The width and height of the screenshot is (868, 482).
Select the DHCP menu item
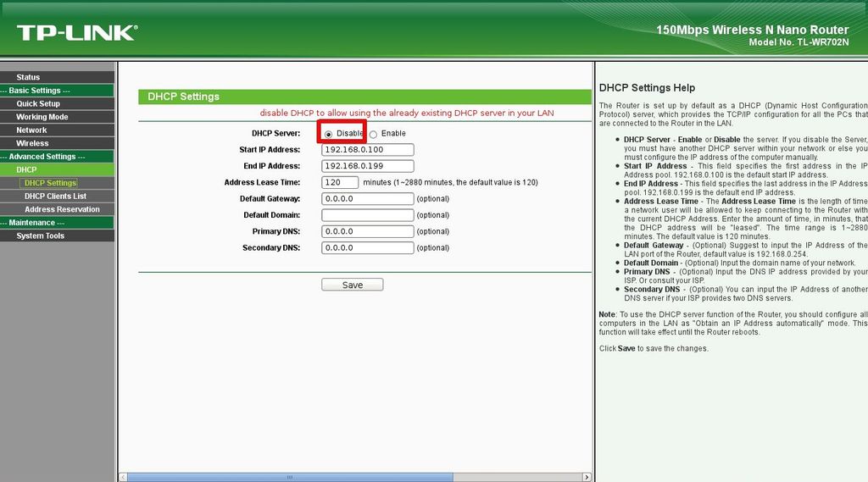pos(57,170)
